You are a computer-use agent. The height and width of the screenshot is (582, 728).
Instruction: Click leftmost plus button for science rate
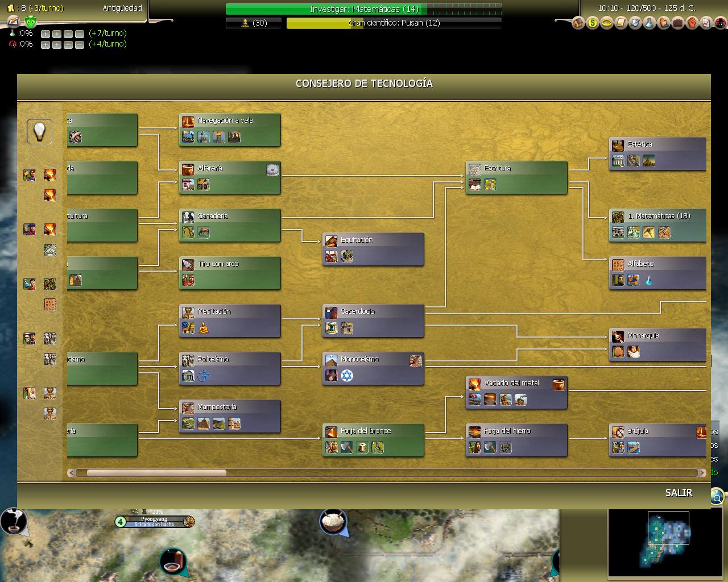(x=45, y=34)
